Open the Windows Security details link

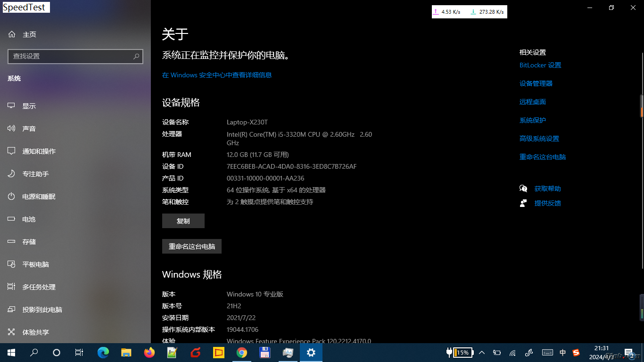coord(217,75)
